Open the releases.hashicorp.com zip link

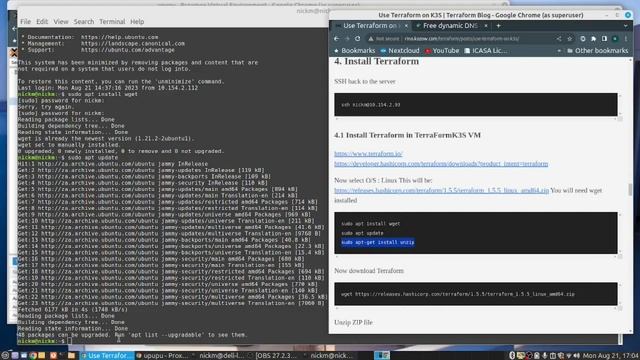point(442,190)
